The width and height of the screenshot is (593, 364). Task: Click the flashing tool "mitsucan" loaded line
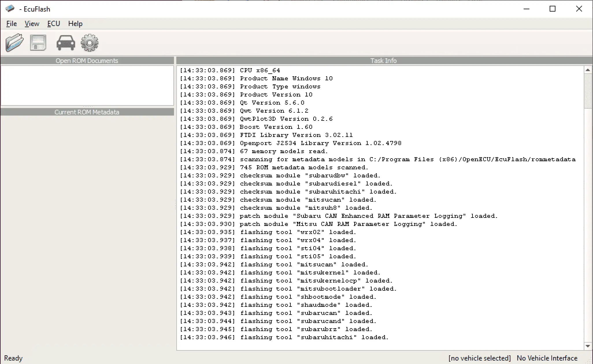pos(274,264)
